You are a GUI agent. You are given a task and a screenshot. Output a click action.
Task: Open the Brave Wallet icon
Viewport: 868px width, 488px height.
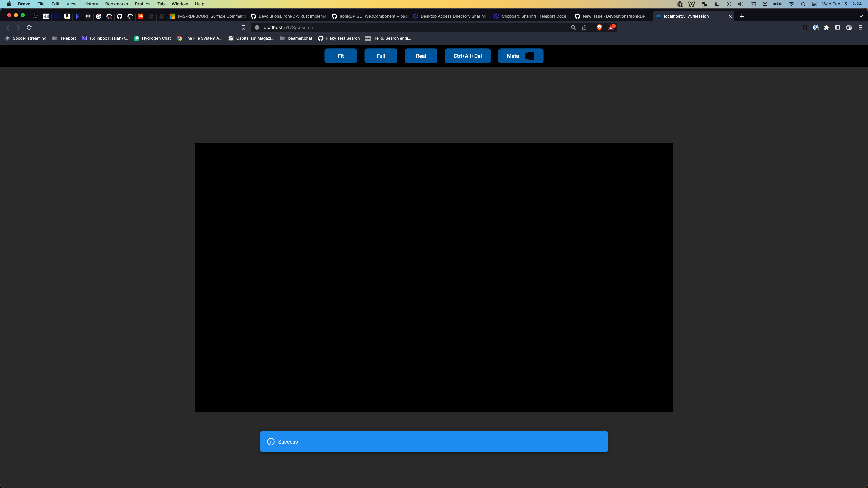point(849,28)
